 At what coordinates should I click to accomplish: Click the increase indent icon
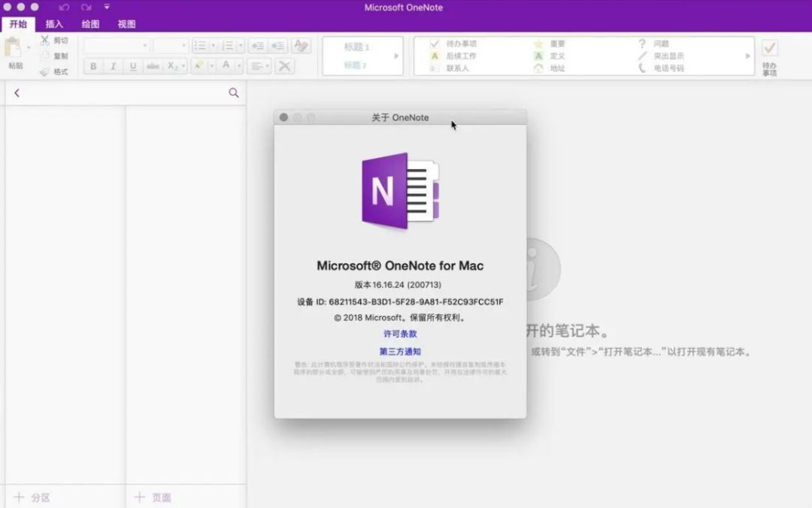[277, 46]
